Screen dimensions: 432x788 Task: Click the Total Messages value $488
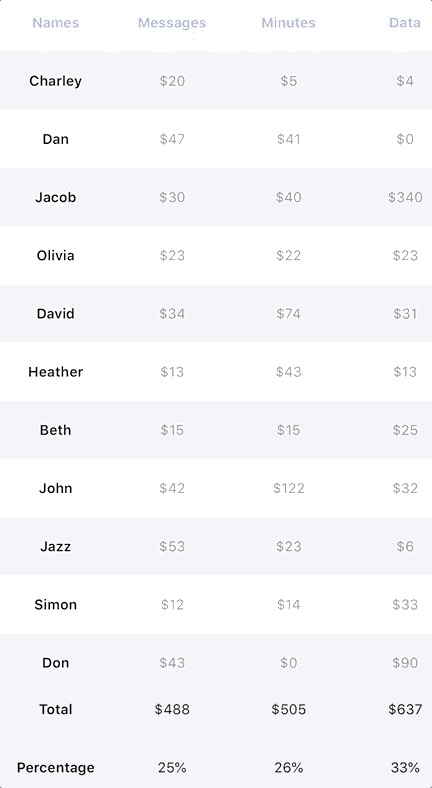pos(172,710)
